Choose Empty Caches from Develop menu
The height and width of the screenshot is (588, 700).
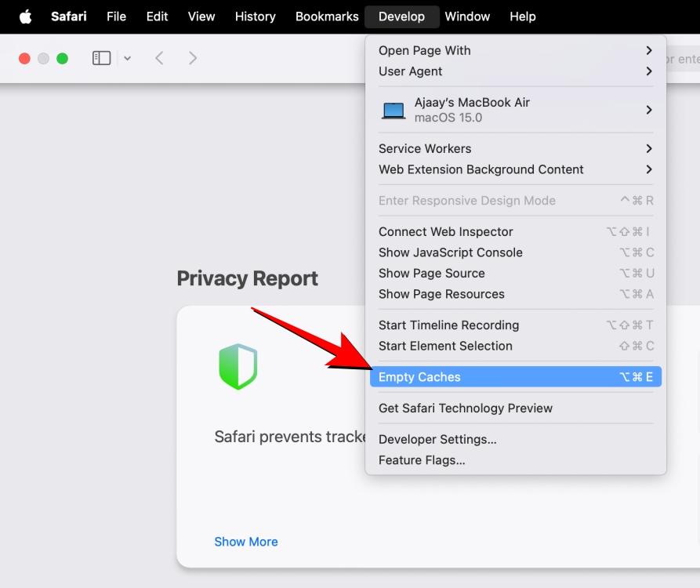pyautogui.click(x=516, y=377)
